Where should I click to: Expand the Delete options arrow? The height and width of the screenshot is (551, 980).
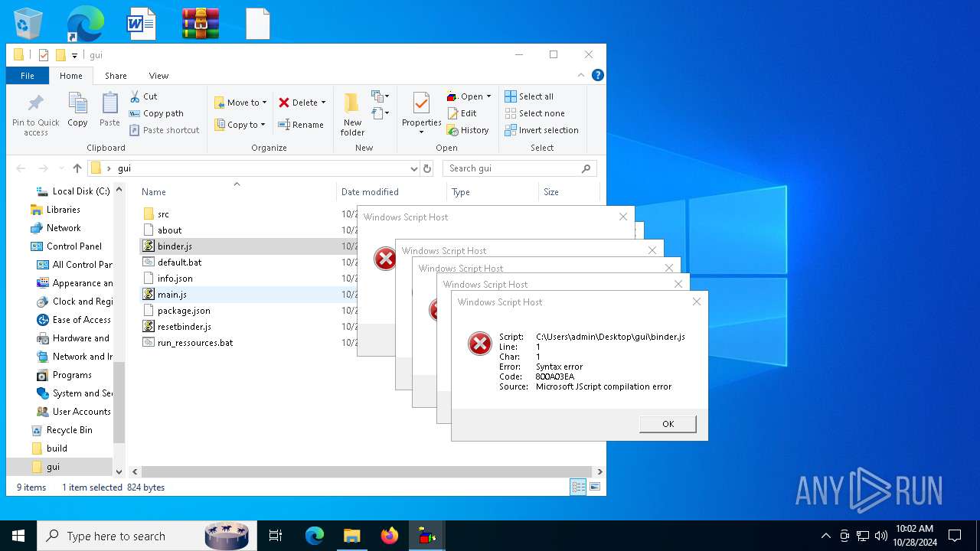[x=323, y=103]
